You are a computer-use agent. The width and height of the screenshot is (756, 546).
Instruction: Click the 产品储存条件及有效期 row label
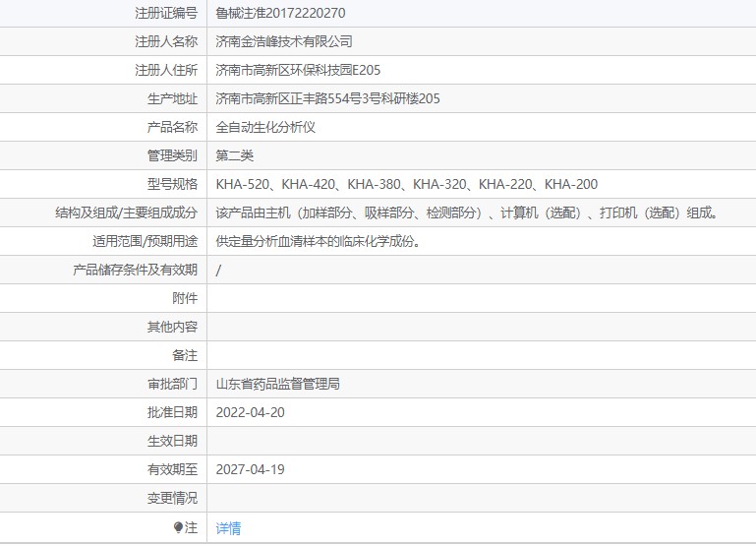pyautogui.click(x=135, y=270)
